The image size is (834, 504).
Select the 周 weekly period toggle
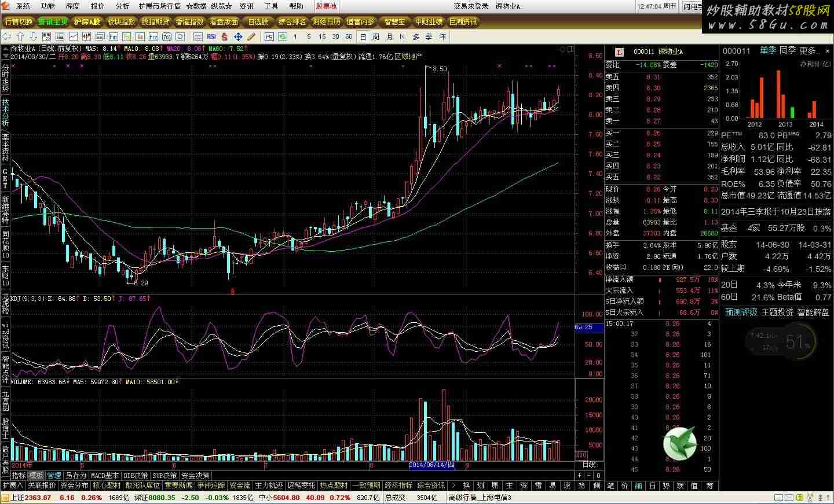point(376,36)
